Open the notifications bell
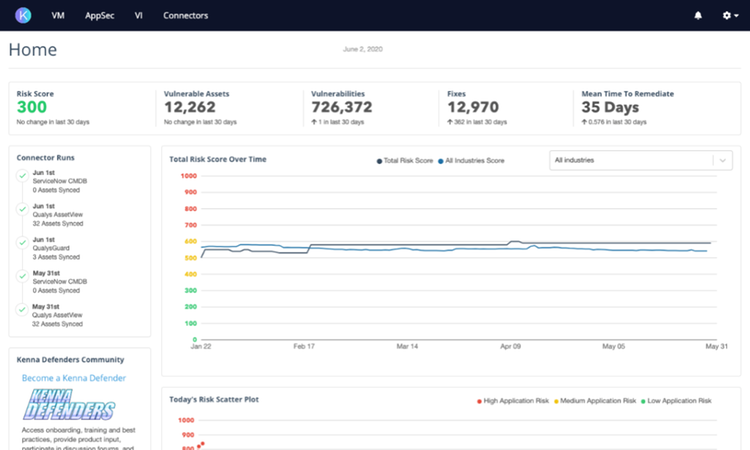The width and height of the screenshot is (750, 450). (697, 16)
